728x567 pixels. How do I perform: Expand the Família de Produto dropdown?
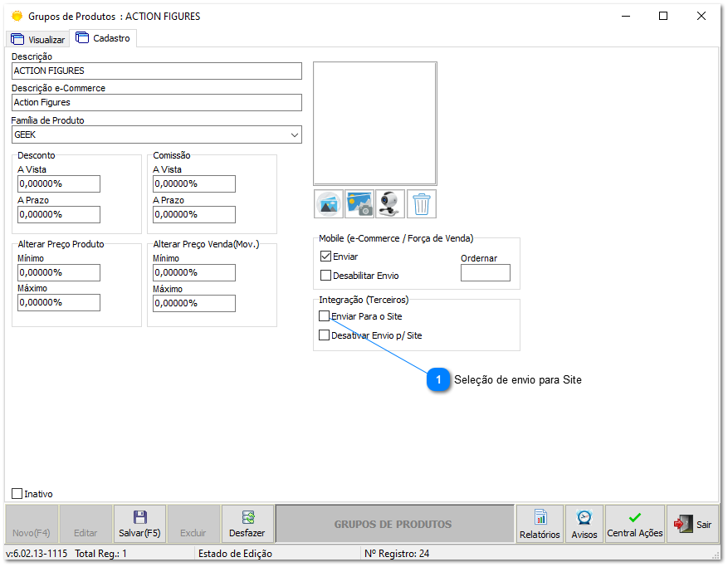point(294,134)
